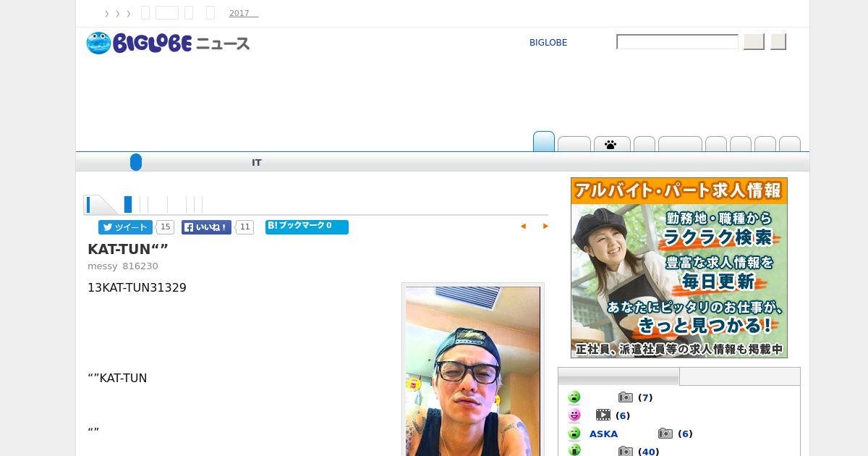Click the video film icon next to (6)

click(x=603, y=415)
